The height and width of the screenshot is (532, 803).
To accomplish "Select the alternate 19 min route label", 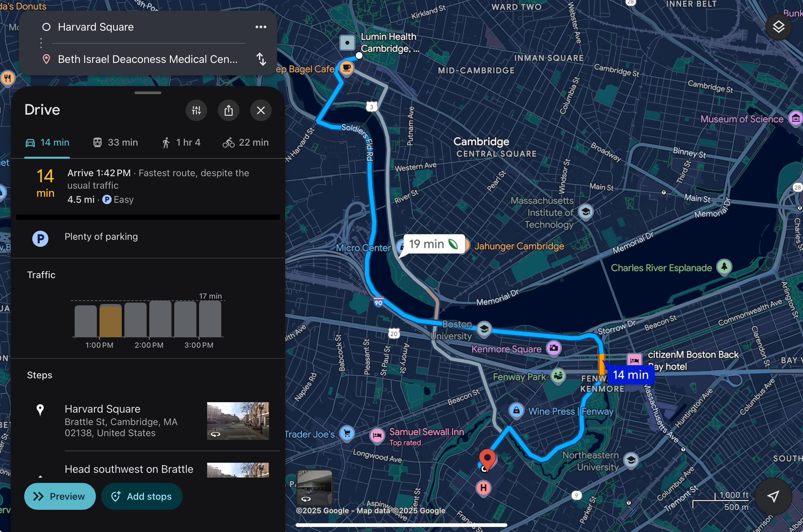I will 433,244.
